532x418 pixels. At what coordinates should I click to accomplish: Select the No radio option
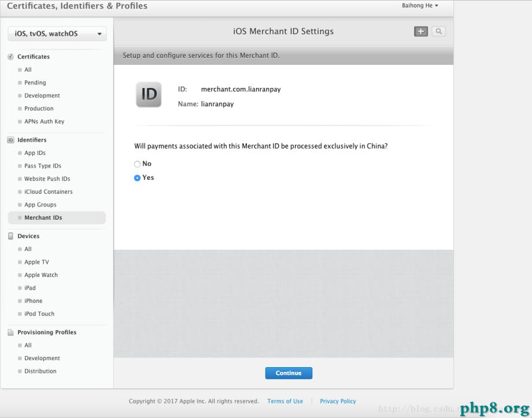137,164
